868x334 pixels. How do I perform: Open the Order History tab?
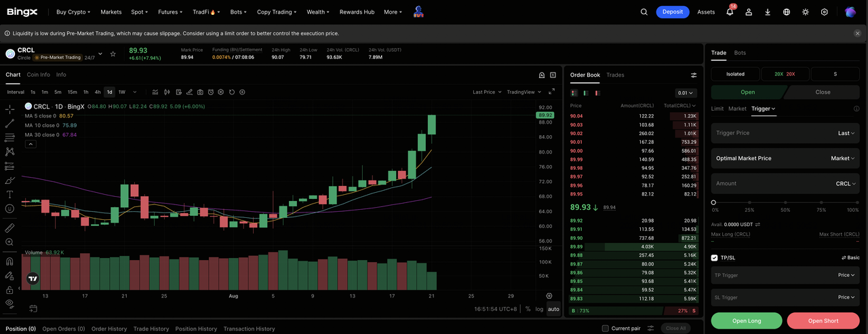pyautogui.click(x=109, y=329)
